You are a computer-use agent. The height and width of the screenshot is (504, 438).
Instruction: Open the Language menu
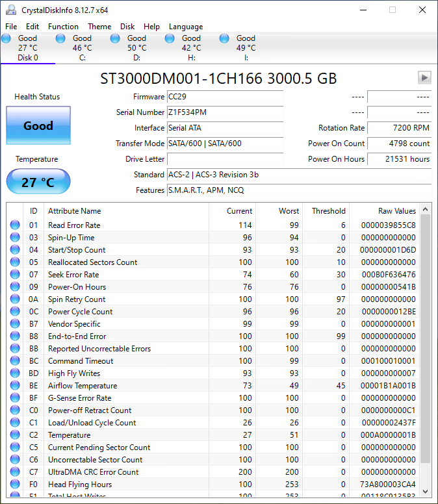[x=186, y=27]
